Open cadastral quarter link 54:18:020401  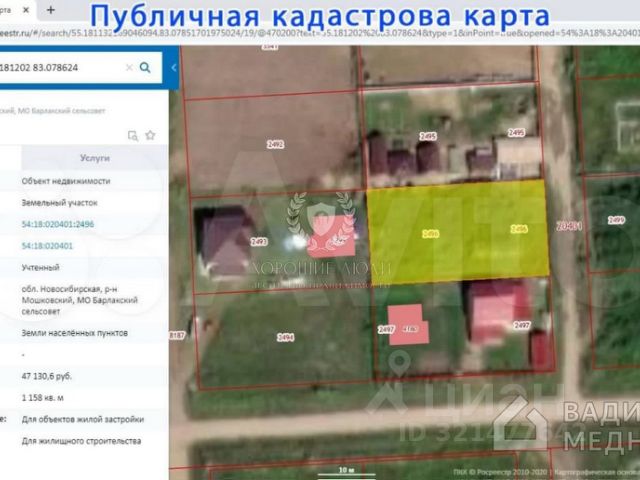click(47, 246)
